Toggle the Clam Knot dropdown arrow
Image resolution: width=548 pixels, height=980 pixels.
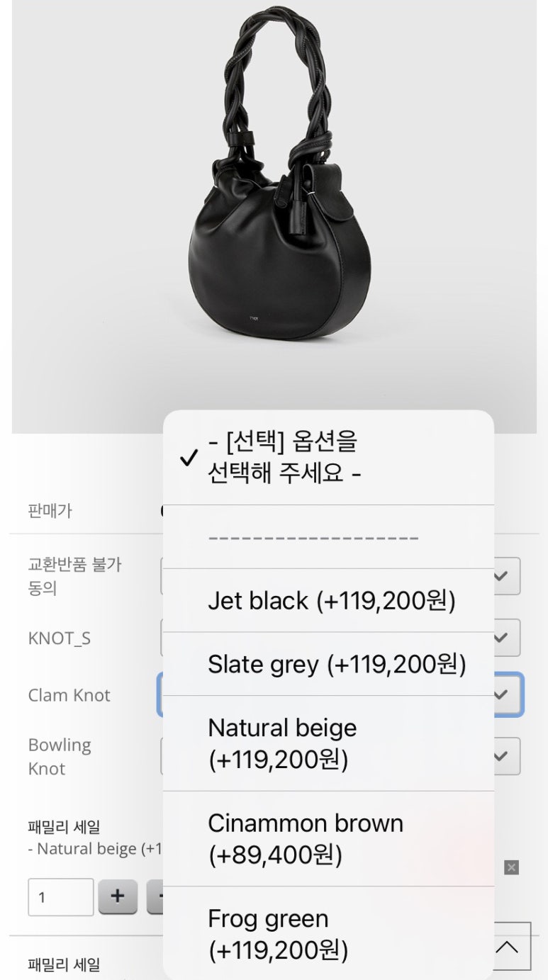(x=502, y=694)
